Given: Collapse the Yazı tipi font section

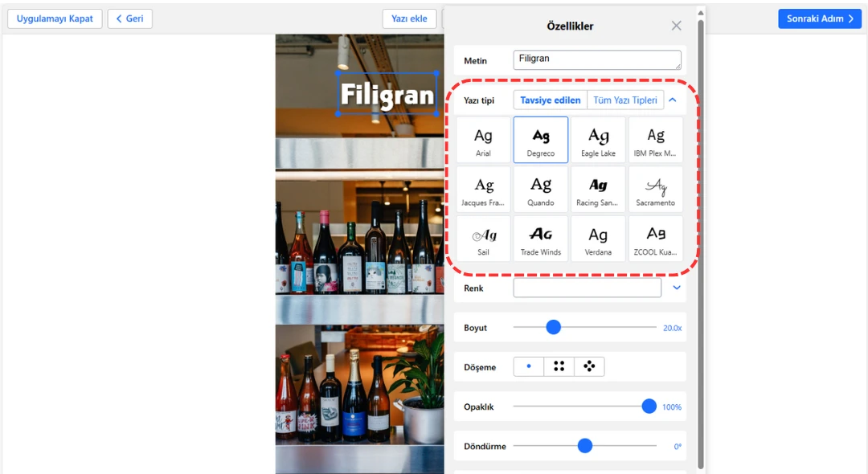Looking at the screenshot, I should (x=673, y=100).
